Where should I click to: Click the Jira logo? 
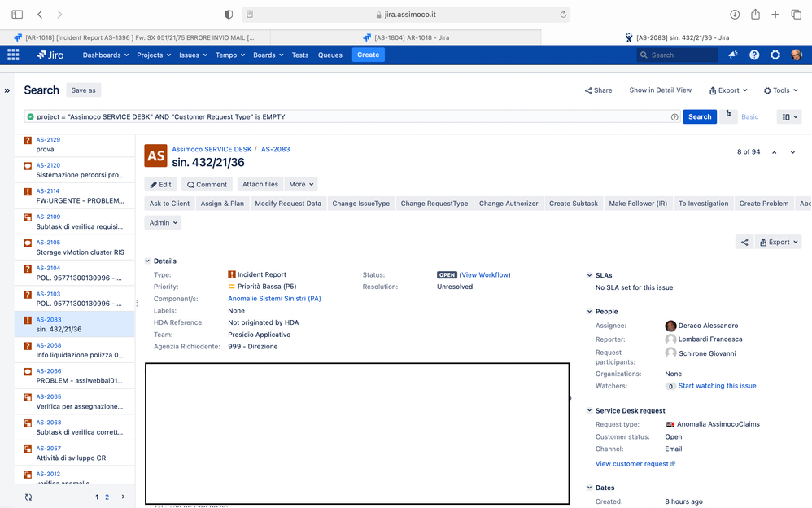(49, 55)
